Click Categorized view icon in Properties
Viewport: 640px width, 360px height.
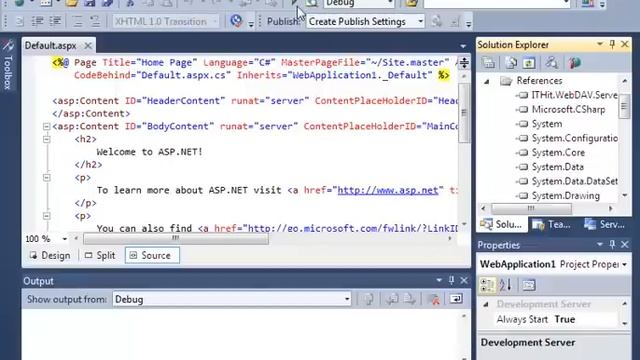[487, 285]
